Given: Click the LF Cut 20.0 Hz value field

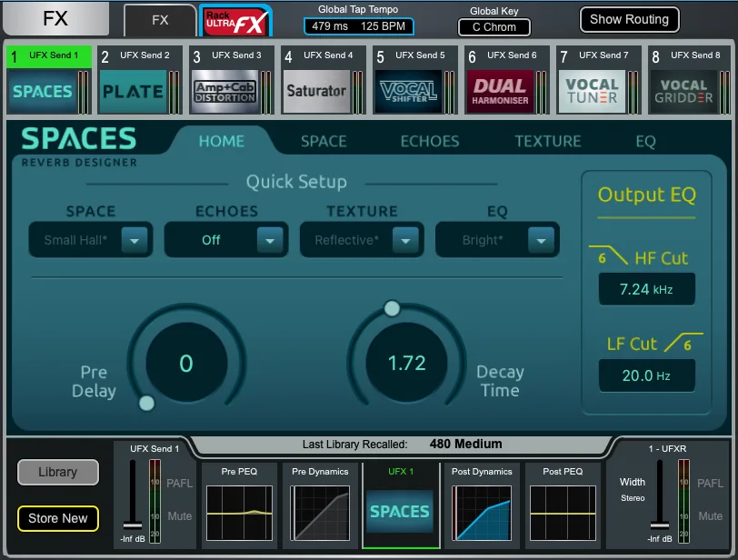Looking at the screenshot, I should pos(647,375).
